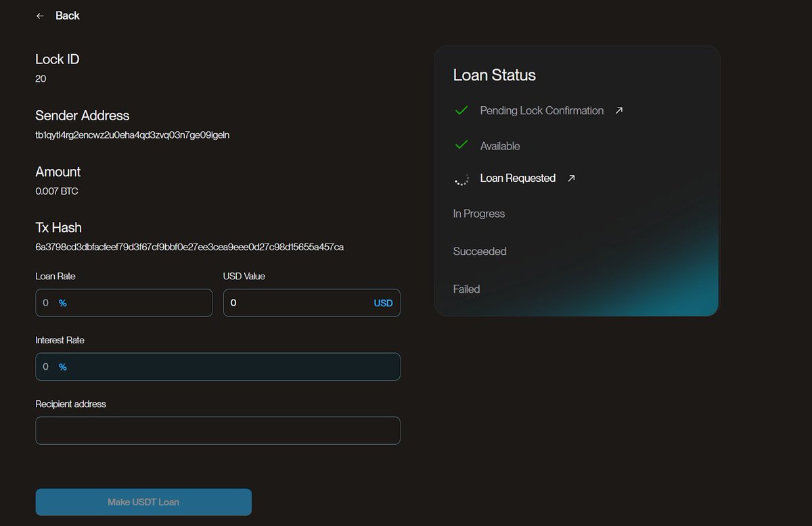Select the amount 0.007 BTC
Screen dimensions: 812x526
pyautogui.click(x=57, y=191)
